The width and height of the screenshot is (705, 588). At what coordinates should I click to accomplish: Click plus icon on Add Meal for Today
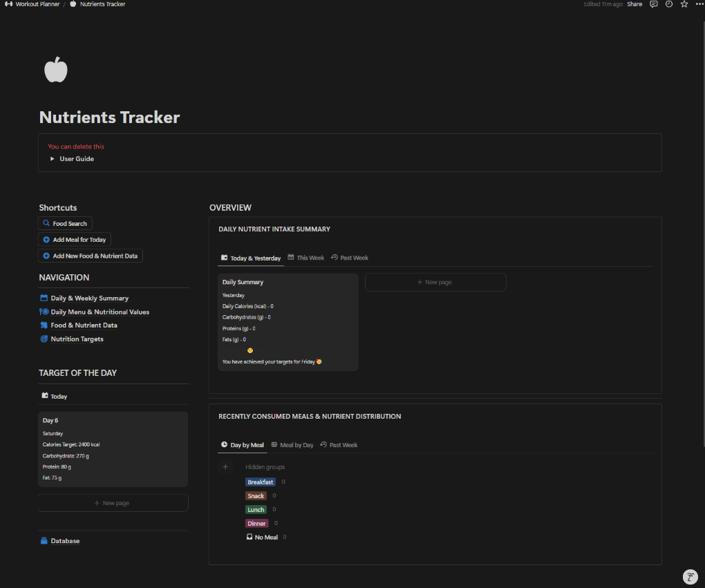click(x=46, y=240)
